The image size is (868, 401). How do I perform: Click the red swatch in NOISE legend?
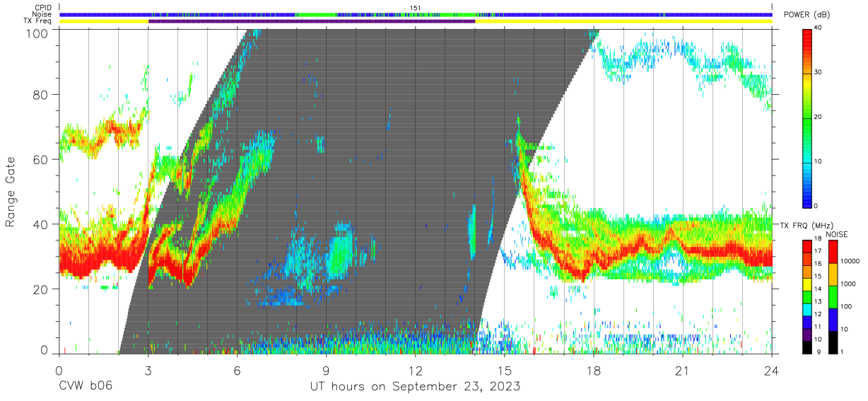833,251
